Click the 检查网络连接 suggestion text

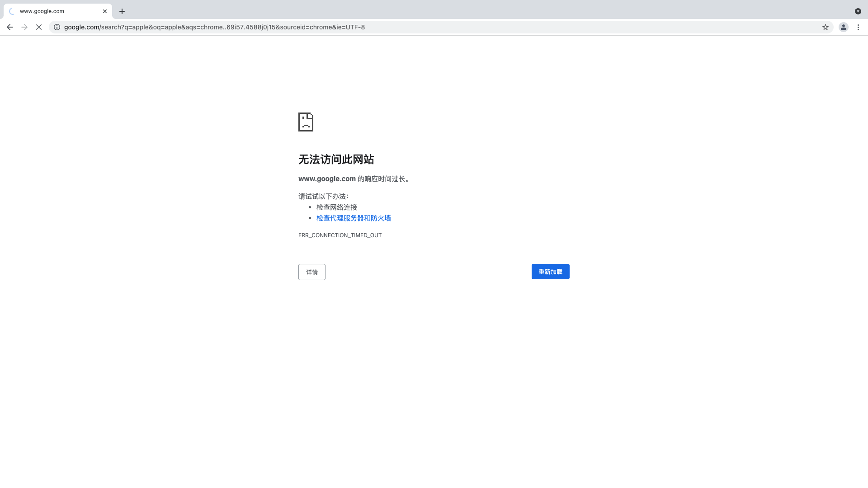pos(337,207)
